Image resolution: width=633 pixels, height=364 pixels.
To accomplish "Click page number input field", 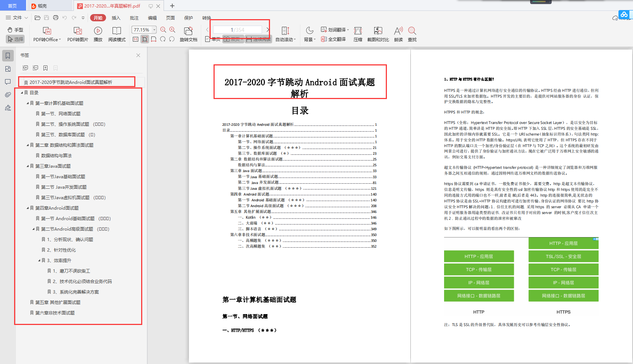I will tap(237, 30).
